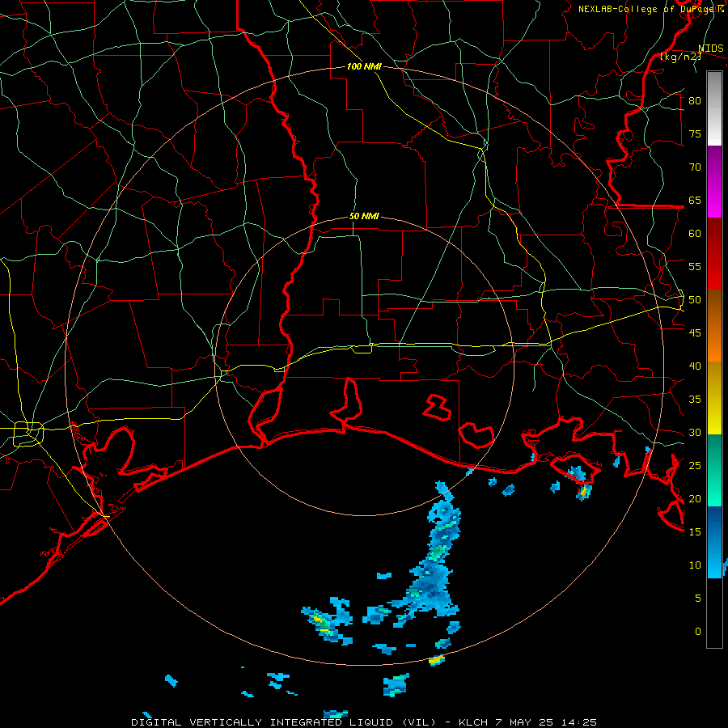Click the 50 NMI range ring label
The height and width of the screenshot is (728, 728).
point(364,216)
